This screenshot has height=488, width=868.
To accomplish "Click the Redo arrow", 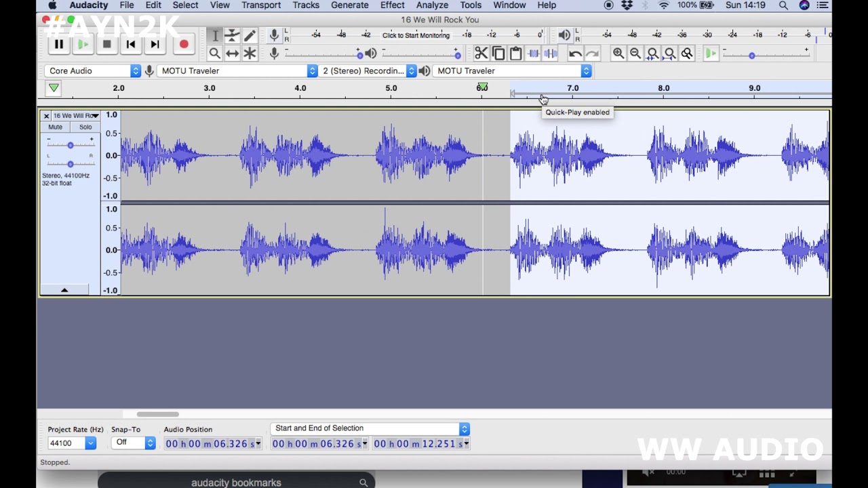I will pyautogui.click(x=592, y=54).
